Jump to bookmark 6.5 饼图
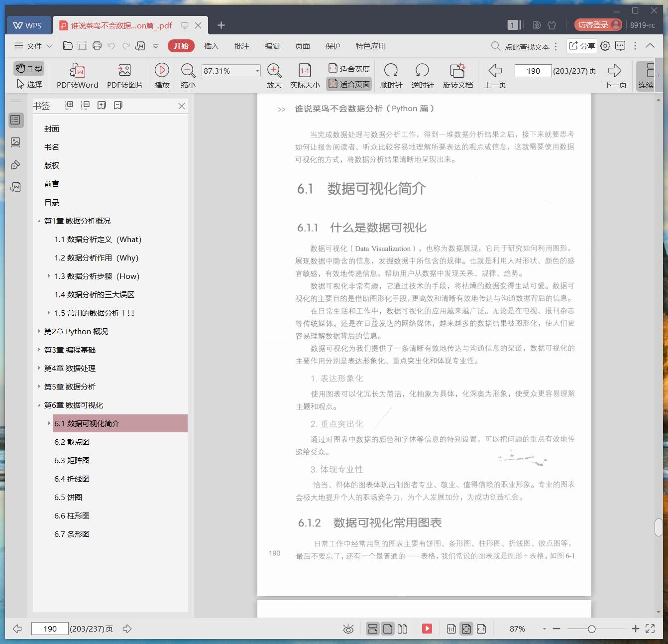 pos(68,497)
